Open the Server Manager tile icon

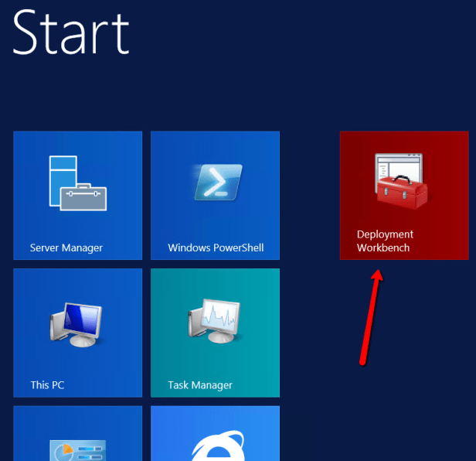77,183
